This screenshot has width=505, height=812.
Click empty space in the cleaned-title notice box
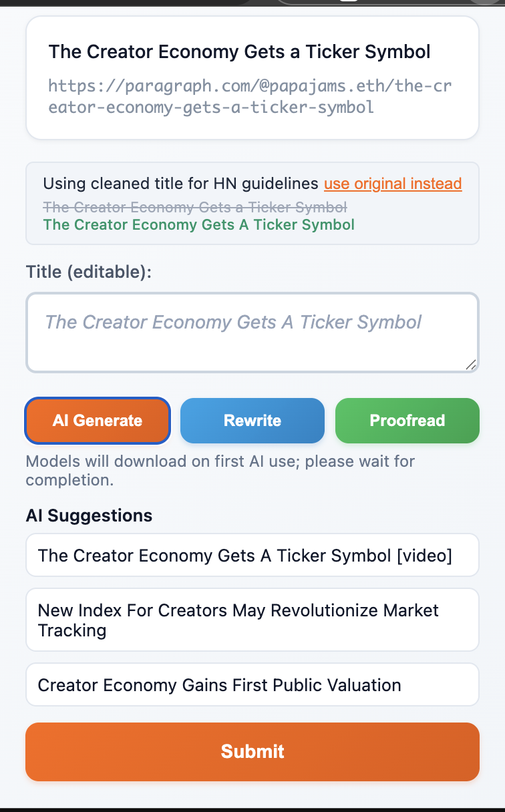[421, 227]
